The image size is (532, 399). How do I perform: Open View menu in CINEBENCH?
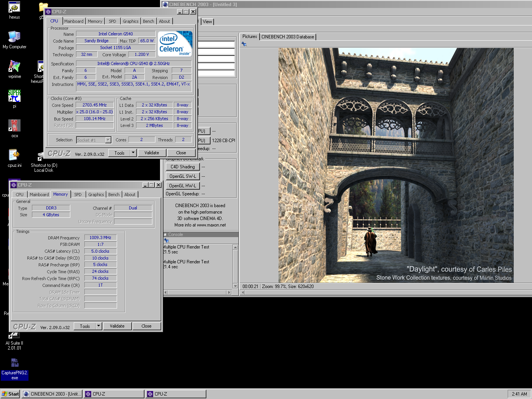[207, 22]
